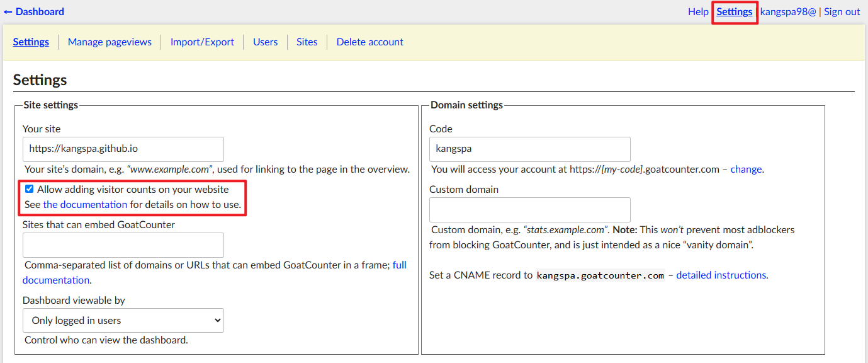This screenshot has width=868, height=363.
Task: Go back to the Dashboard
Action: (34, 11)
